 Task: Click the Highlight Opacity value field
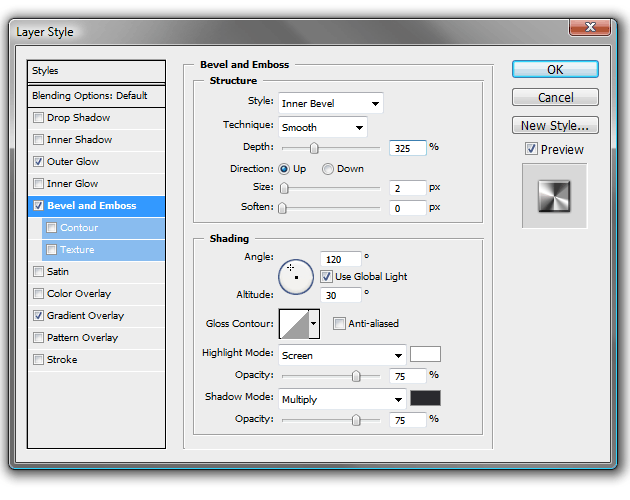click(407, 376)
